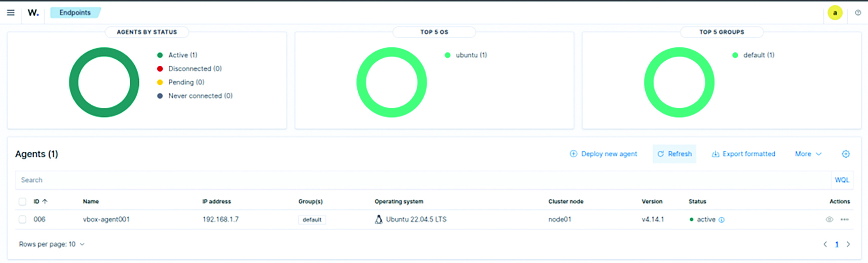Open the Rows per page dropdown

52,244
